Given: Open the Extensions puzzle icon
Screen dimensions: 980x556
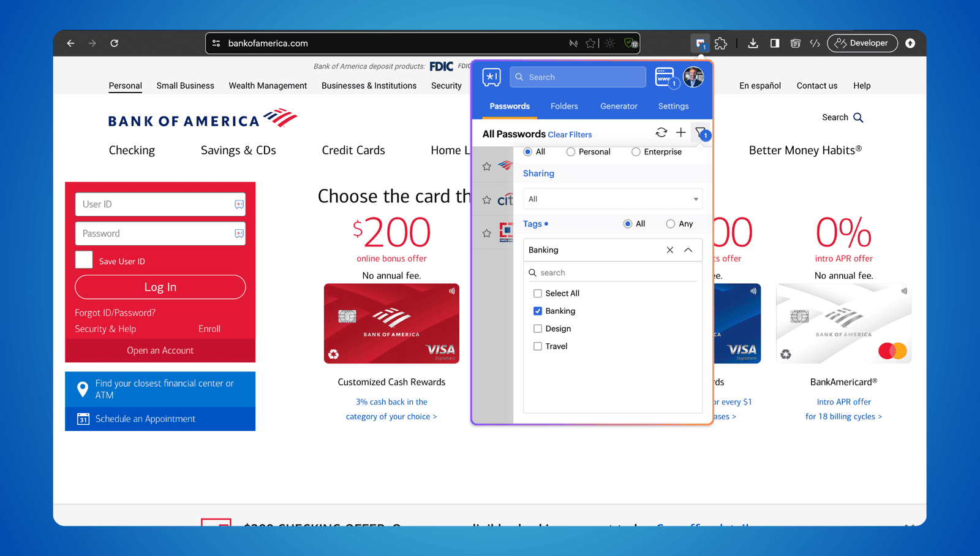Looking at the screenshot, I should [x=721, y=43].
